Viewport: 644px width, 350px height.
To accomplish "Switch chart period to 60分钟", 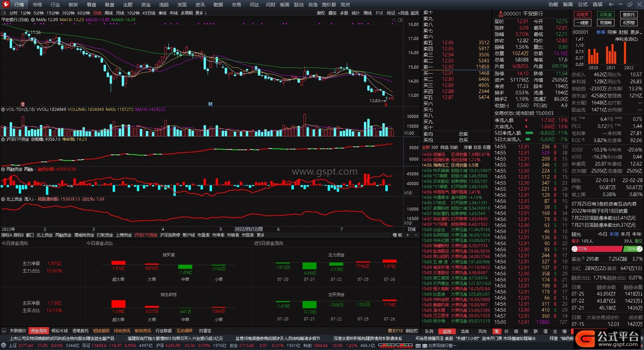I will (84, 13).
